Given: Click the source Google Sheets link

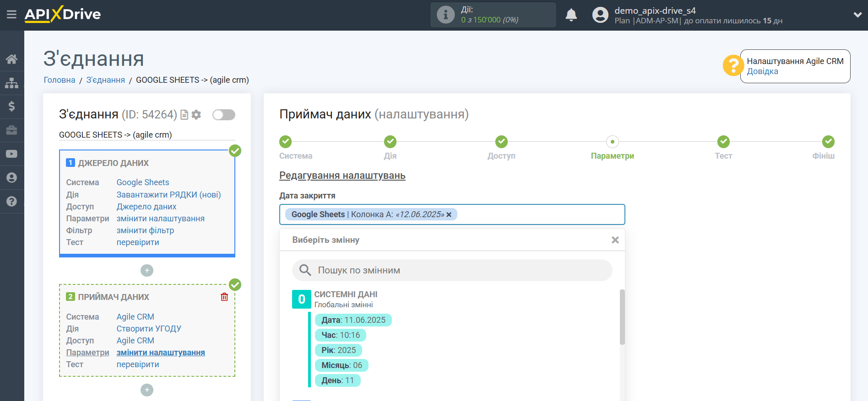Looking at the screenshot, I should [143, 182].
